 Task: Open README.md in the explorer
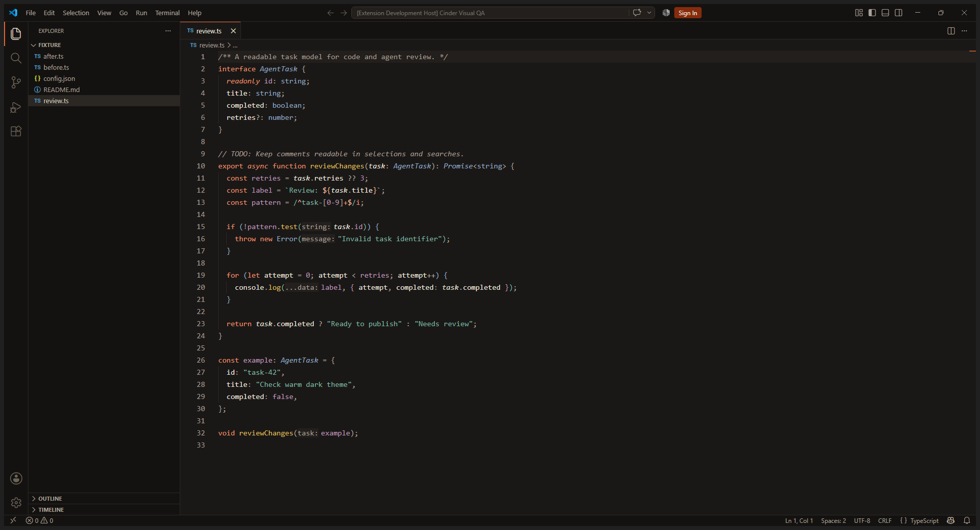[104, 90]
